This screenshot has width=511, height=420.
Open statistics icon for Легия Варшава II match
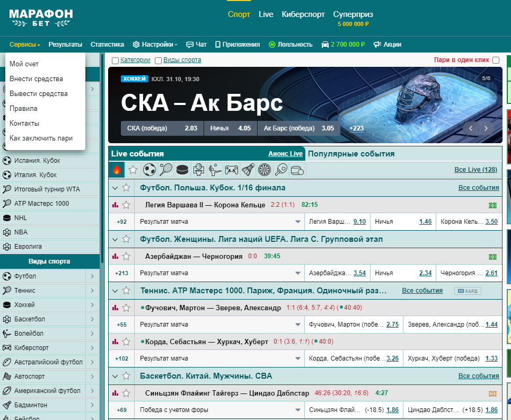tap(115, 205)
